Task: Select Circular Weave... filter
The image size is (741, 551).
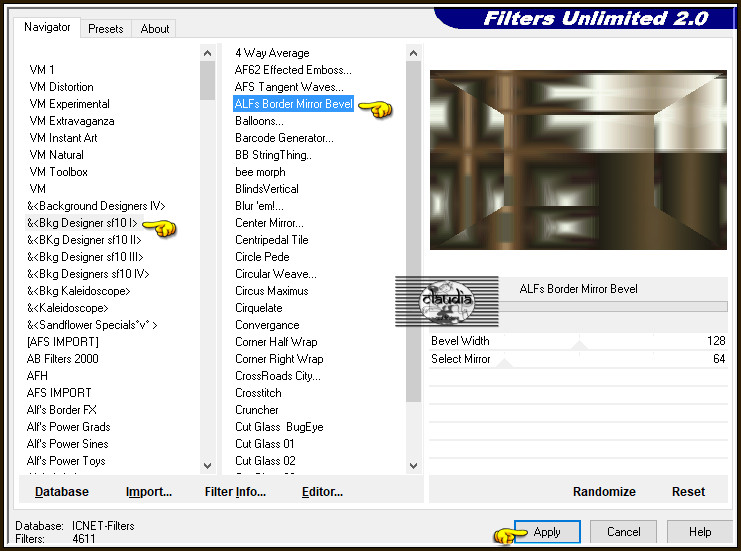Action: point(276,274)
